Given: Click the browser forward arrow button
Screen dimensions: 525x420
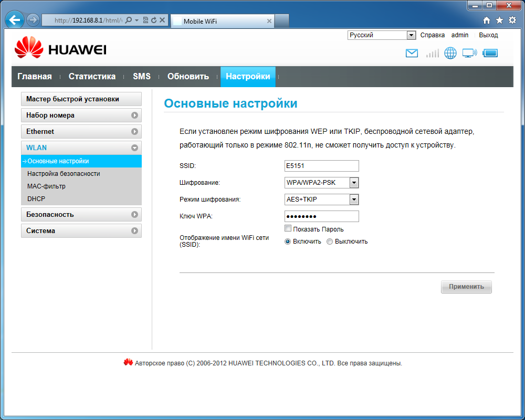Looking at the screenshot, I should (x=33, y=20).
